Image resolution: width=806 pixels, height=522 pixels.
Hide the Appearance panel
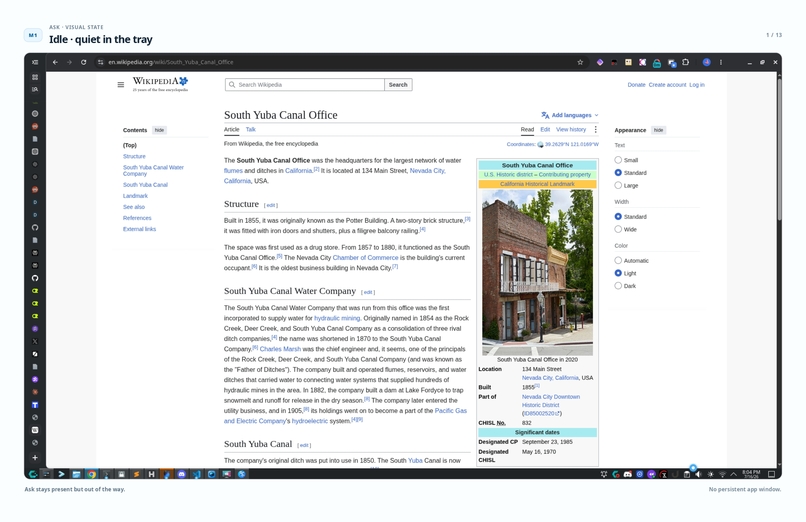pos(658,130)
